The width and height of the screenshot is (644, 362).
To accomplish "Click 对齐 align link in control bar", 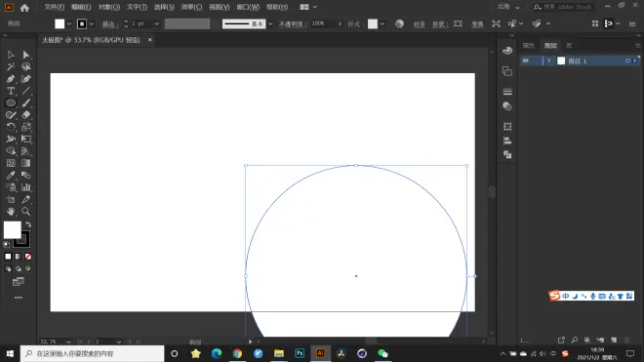I will point(419,24).
